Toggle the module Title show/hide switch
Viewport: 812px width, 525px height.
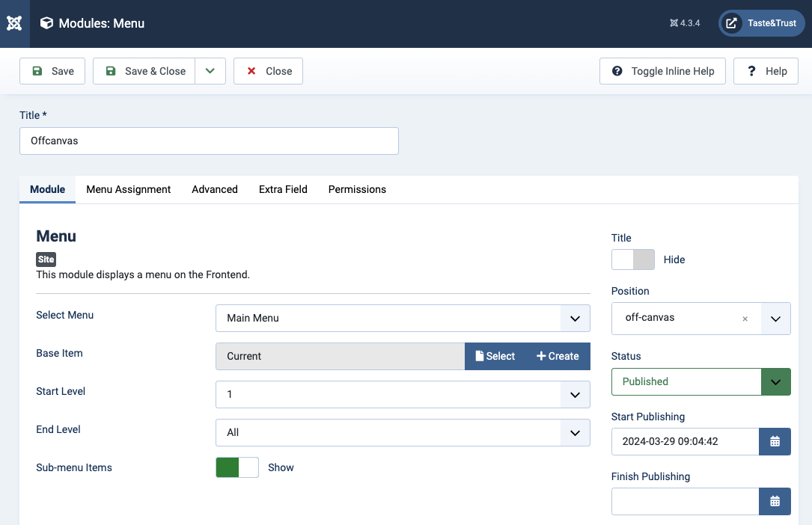point(632,260)
